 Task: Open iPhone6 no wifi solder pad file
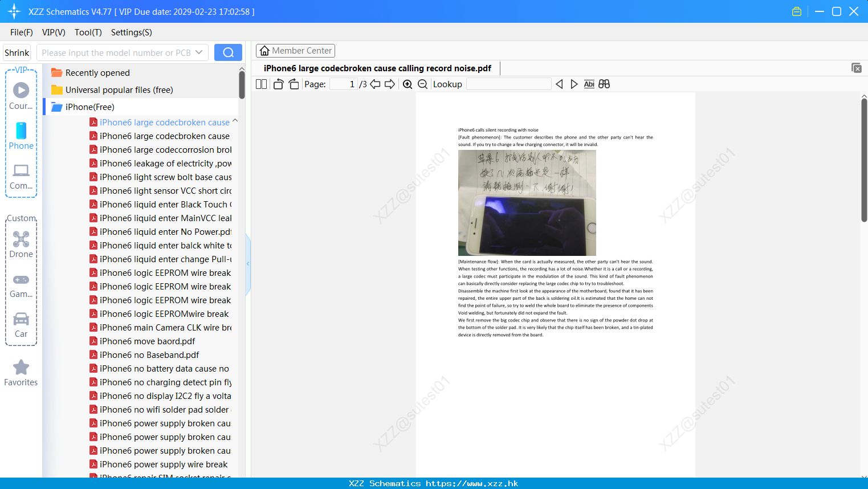161,410
